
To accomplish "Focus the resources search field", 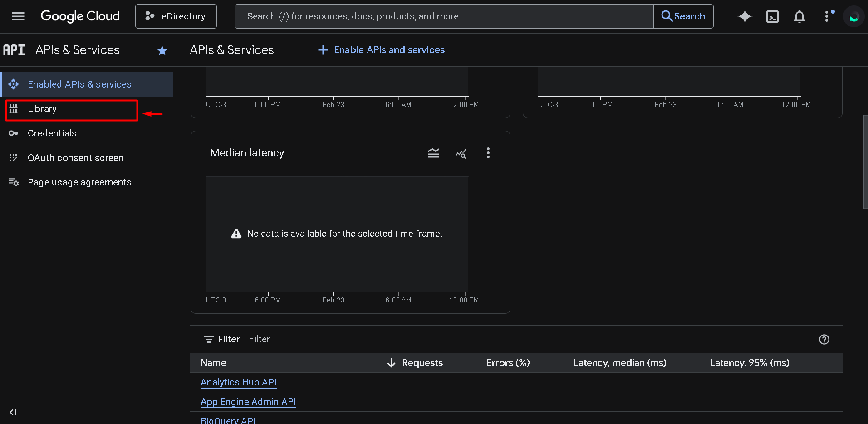I will [x=444, y=16].
